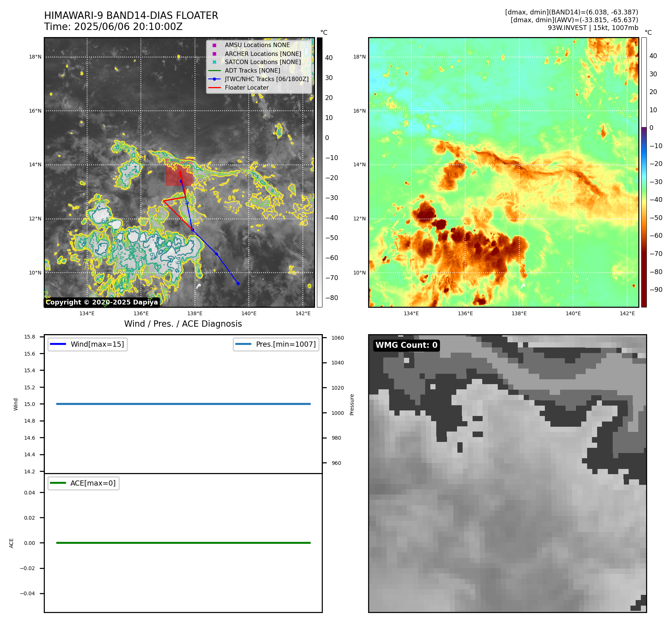Click the green ACE line at 0.00
The image size is (672, 626).
click(x=183, y=543)
